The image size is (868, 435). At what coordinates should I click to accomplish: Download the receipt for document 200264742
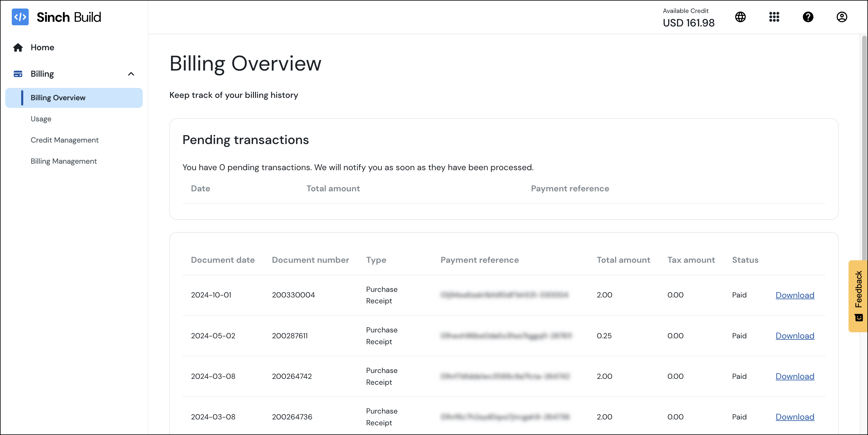tap(795, 376)
